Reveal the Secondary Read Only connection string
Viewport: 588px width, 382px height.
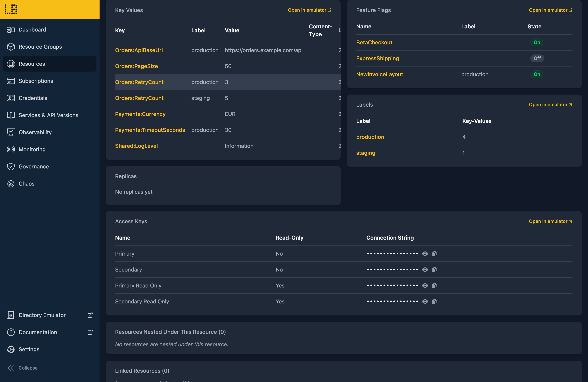tap(425, 301)
